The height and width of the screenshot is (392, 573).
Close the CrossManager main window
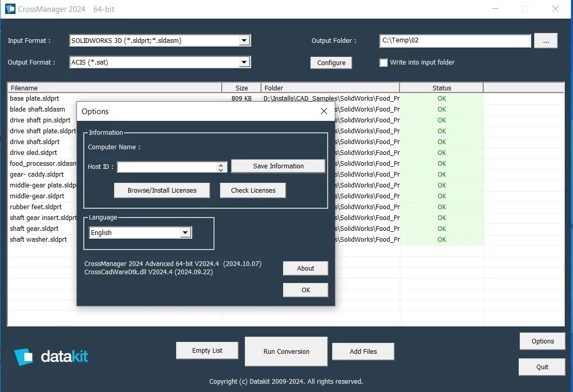[555, 9]
